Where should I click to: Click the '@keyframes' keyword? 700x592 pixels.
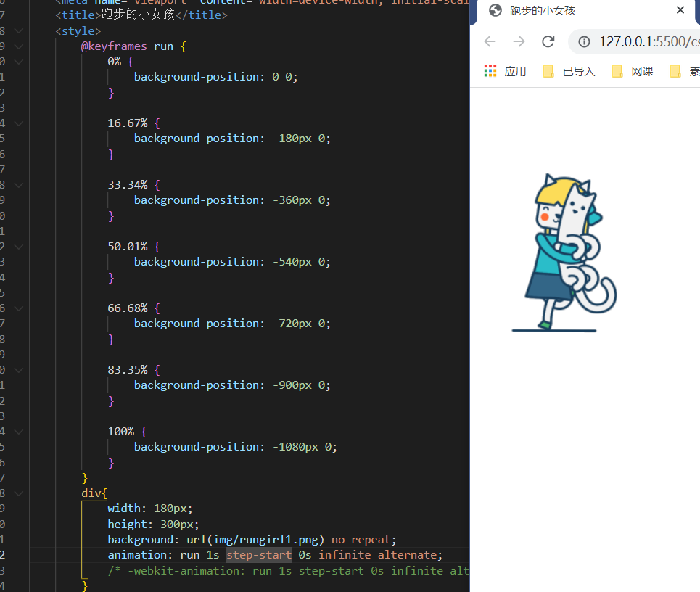coord(114,46)
